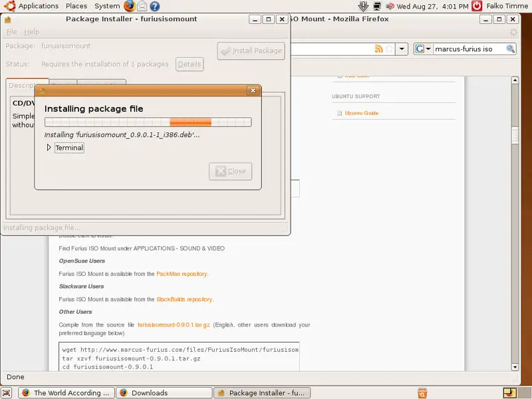Viewport: 532px width, 399px height.
Task: Open the Ubuntu Applications menu
Action: pos(38,6)
